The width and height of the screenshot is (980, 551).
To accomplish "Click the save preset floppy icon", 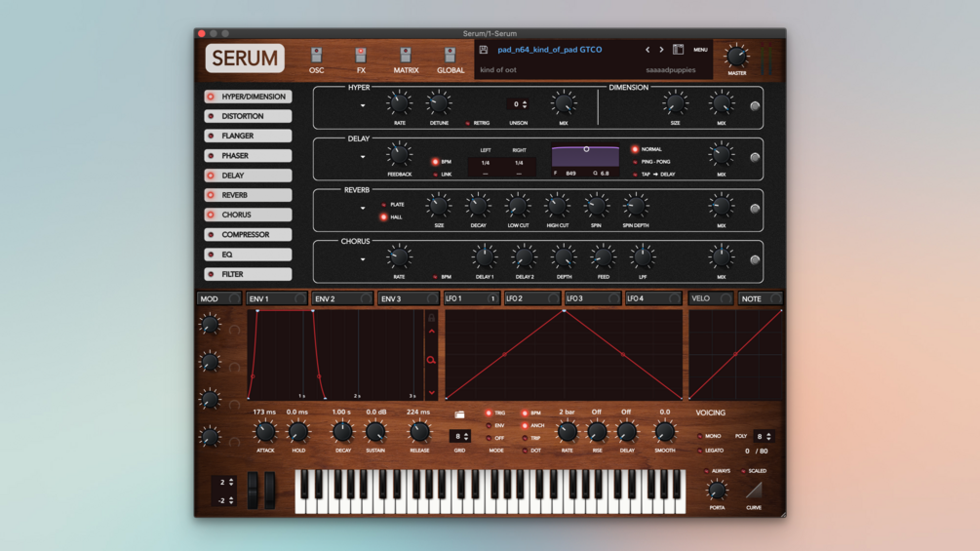I will (x=483, y=50).
